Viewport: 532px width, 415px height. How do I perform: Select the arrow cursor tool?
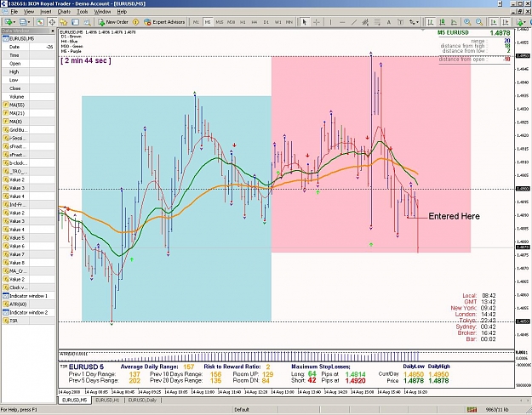[x=305, y=22]
